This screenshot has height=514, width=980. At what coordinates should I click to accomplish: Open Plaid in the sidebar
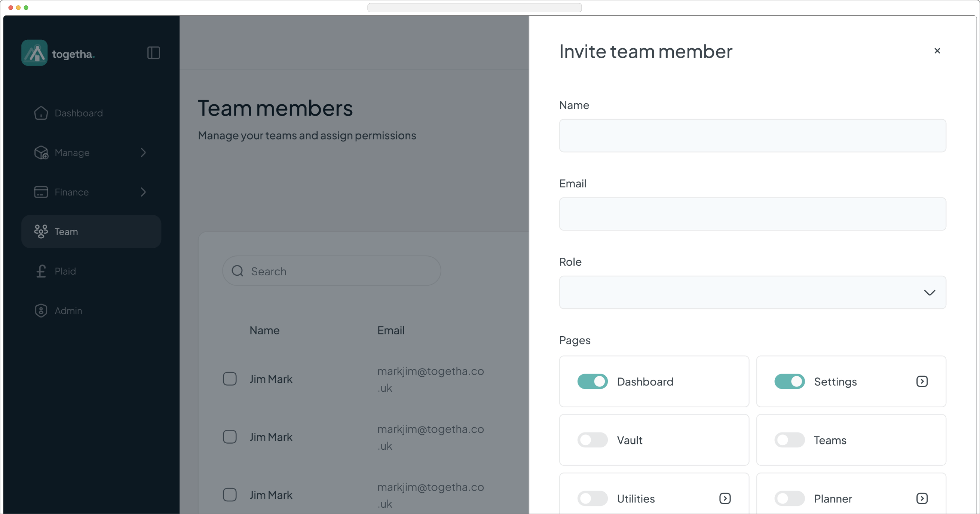[x=91, y=271]
